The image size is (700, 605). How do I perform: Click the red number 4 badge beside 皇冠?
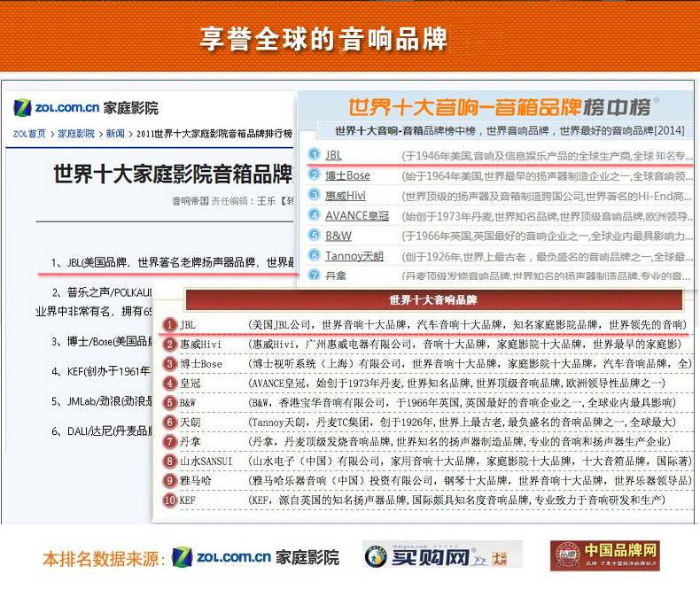169,383
